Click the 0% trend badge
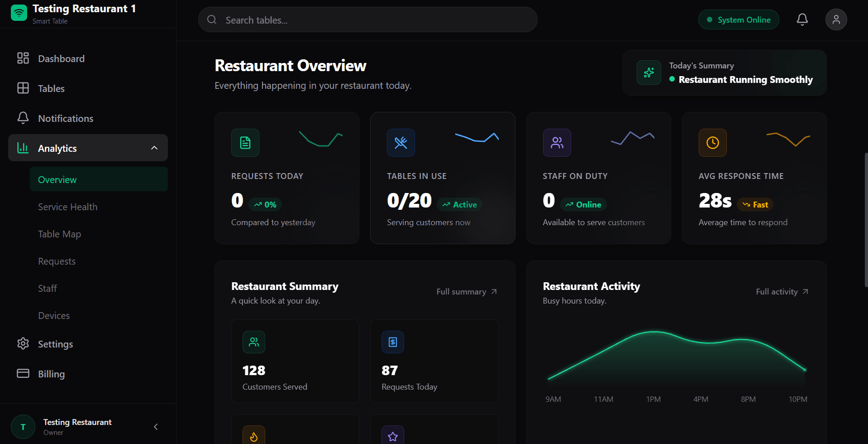The width and height of the screenshot is (868, 444). coord(265,204)
